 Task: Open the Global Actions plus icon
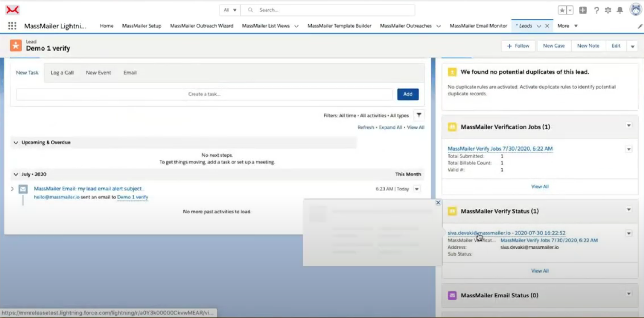[x=583, y=10]
